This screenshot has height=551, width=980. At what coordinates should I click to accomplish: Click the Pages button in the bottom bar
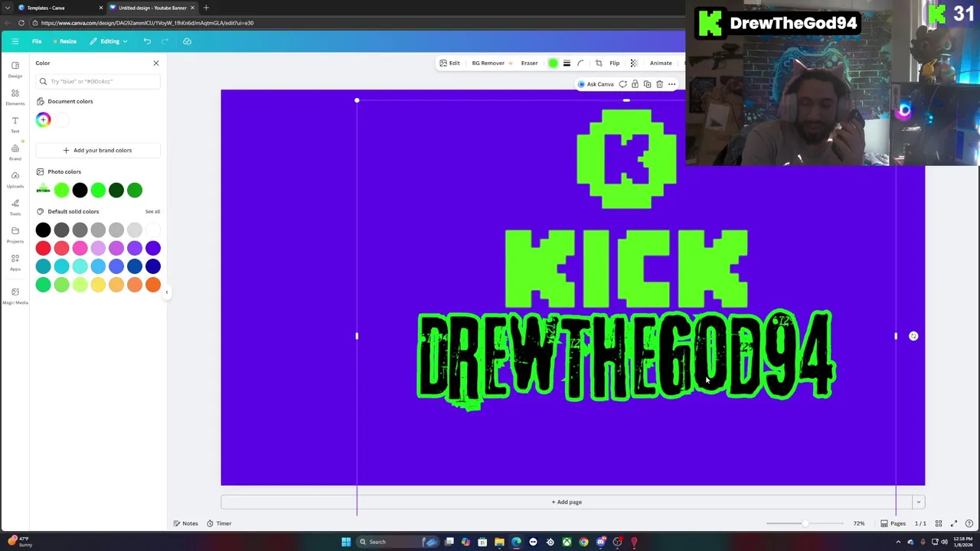tap(893, 523)
